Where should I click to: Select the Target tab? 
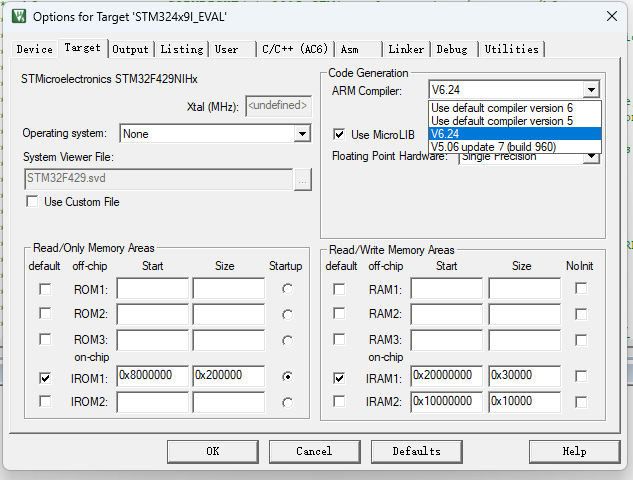pyautogui.click(x=82, y=48)
